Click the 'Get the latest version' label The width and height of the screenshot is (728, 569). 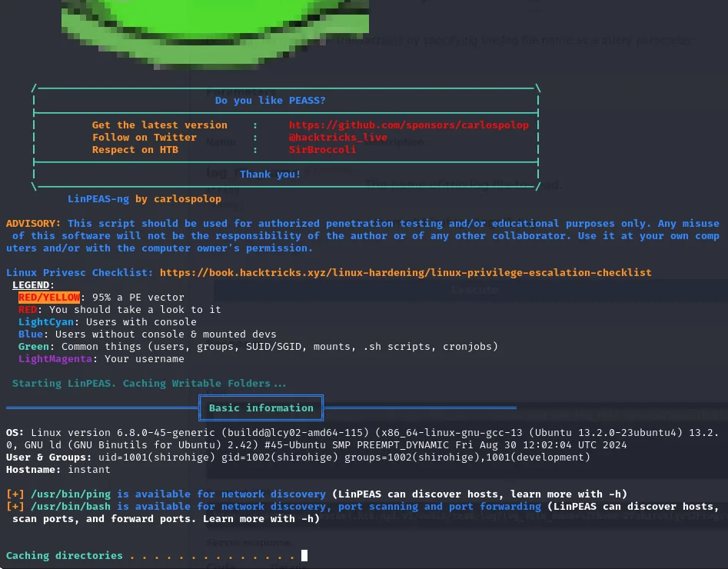click(160, 125)
